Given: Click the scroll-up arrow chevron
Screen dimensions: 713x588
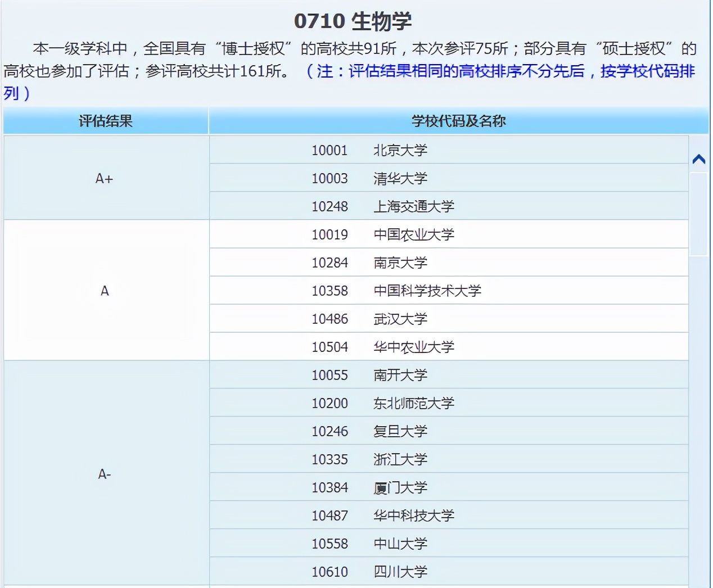Looking at the screenshot, I should coord(699,159).
